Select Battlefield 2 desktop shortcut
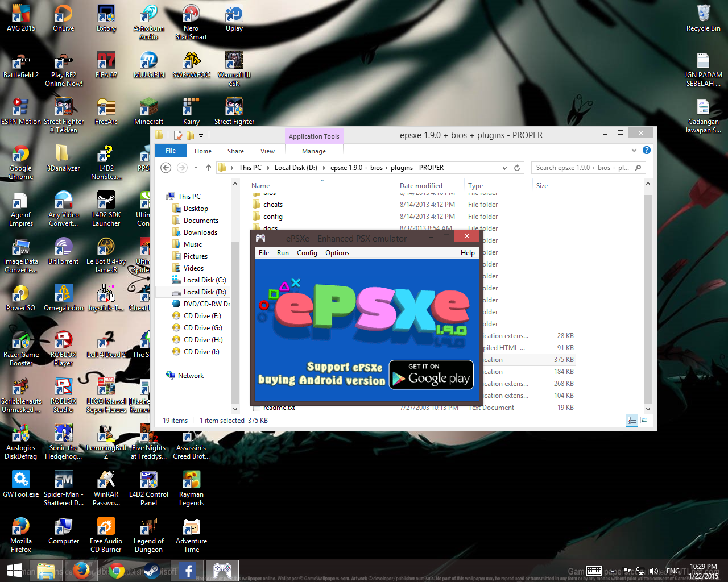This screenshot has width=728, height=582. click(x=21, y=64)
